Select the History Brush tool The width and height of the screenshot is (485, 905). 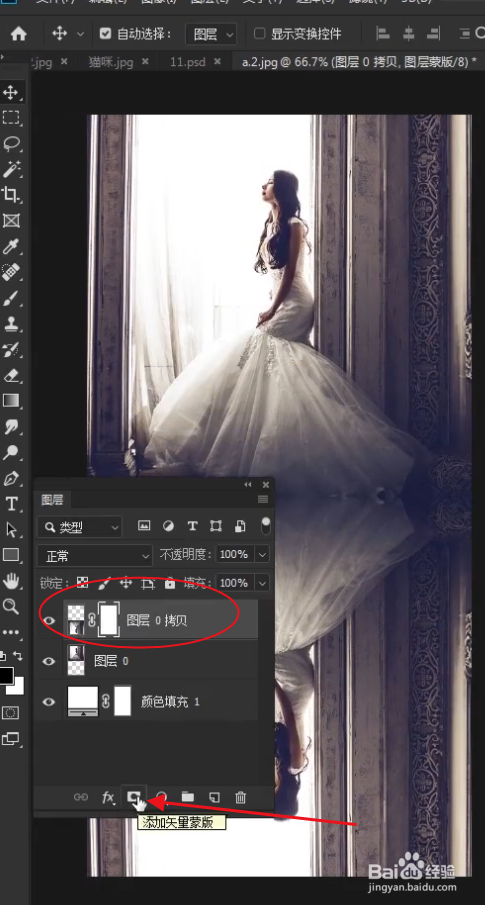point(10,349)
